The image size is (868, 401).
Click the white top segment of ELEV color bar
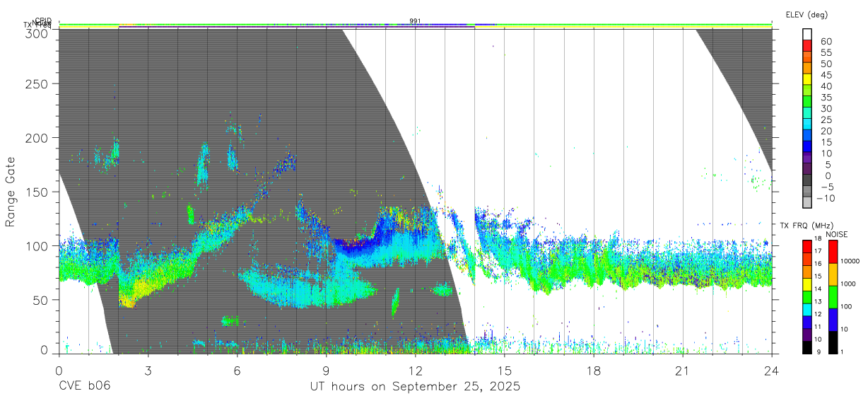[x=808, y=35]
